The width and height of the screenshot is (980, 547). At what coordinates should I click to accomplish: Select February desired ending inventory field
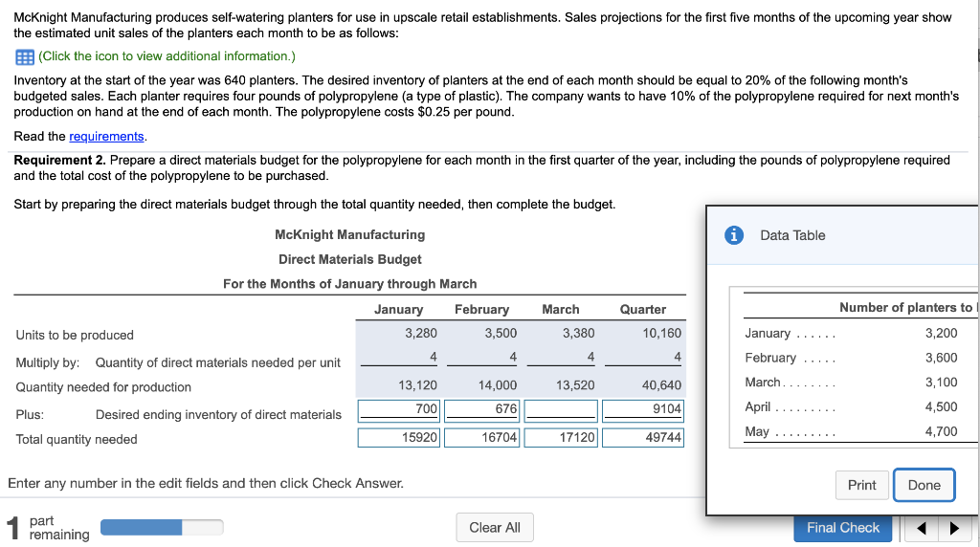click(x=481, y=410)
